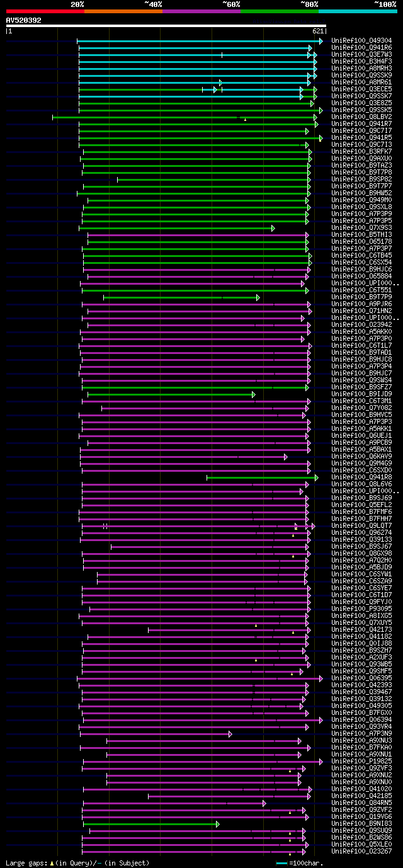
Task: Select hit label UniRef100_B9TAZ3
Action: point(361,166)
